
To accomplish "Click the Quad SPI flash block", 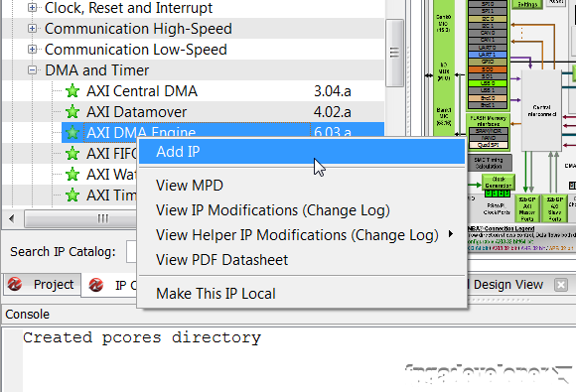I will coord(488,145).
